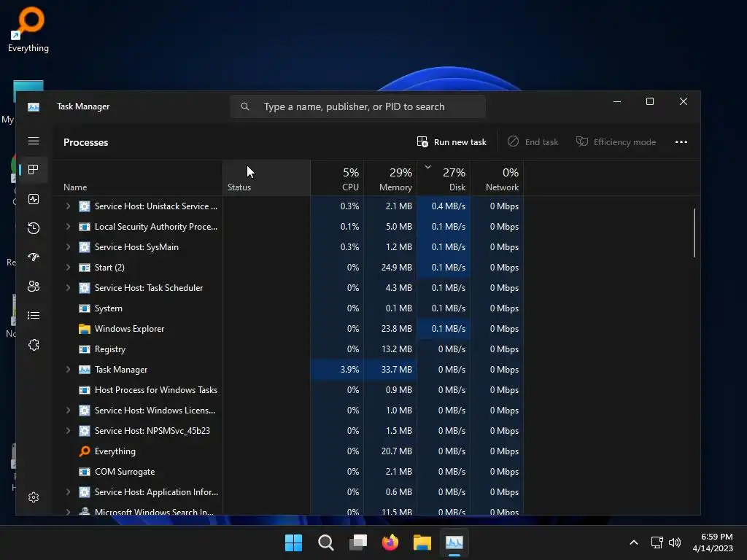Launch Firefox from the taskbar
The image size is (747, 560).
(x=390, y=542)
